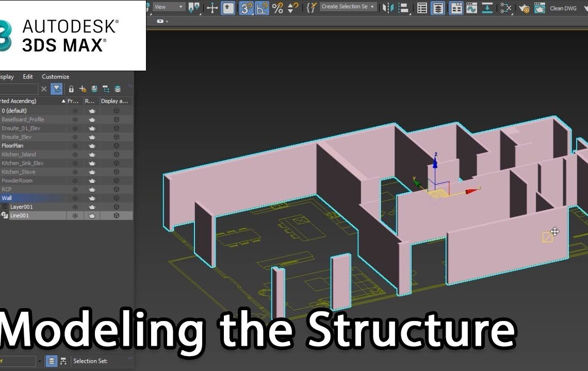The image size is (588, 371).
Task: Hide Line001 via its render visibility toggle
Action: (91, 215)
